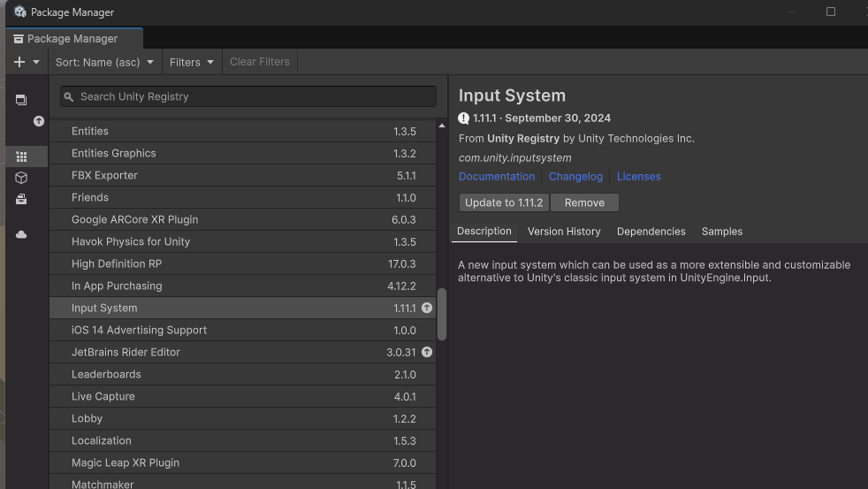Open the Changelog link
Viewport: 868px width, 489px height.
click(575, 177)
